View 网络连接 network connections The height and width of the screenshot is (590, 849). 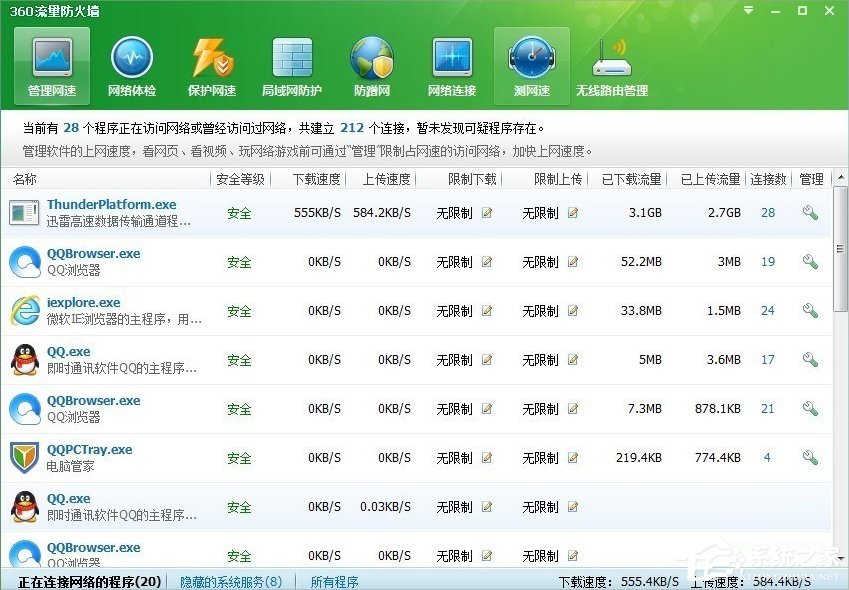coord(451,63)
